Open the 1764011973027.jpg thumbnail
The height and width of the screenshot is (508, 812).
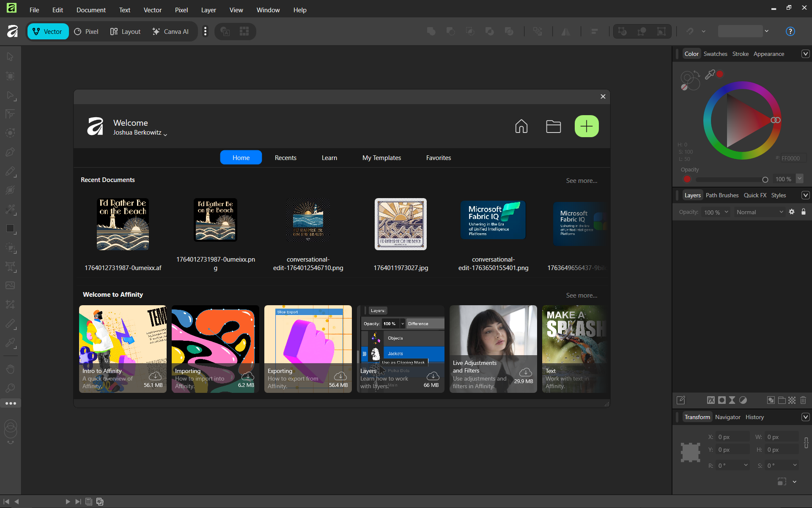401,224
